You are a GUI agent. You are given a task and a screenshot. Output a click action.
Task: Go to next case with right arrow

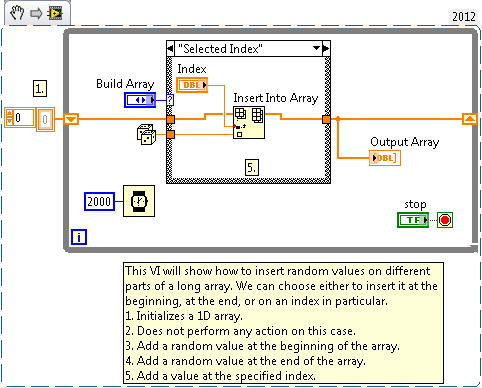tap(326, 49)
